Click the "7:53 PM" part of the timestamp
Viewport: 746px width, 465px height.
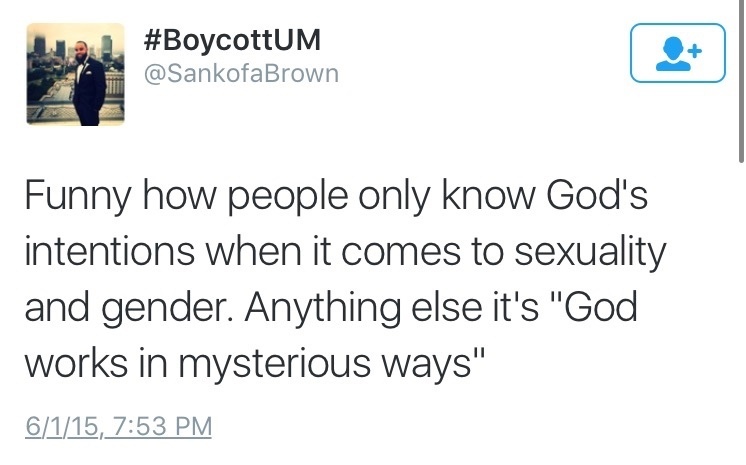[163, 426]
